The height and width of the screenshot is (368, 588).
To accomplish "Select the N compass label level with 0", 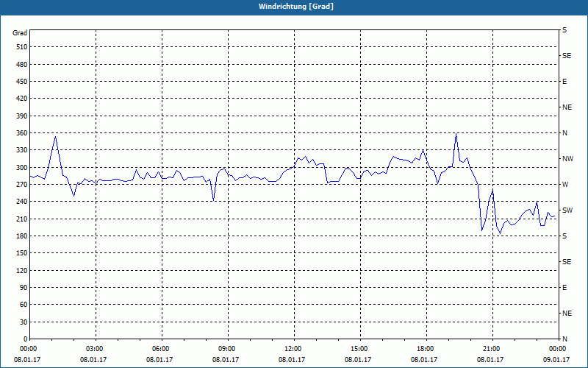I will click(x=564, y=339).
